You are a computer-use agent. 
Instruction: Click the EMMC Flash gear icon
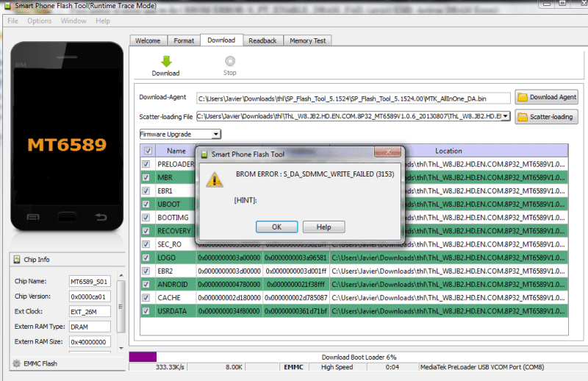16,363
